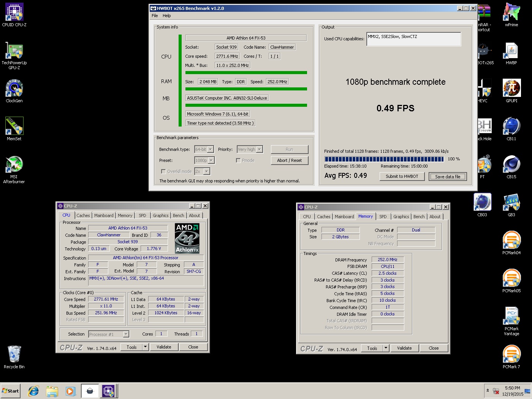Open the MSI Afterburner desktop shortcut
The height and width of the screenshot is (399, 532).
point(14,169)
